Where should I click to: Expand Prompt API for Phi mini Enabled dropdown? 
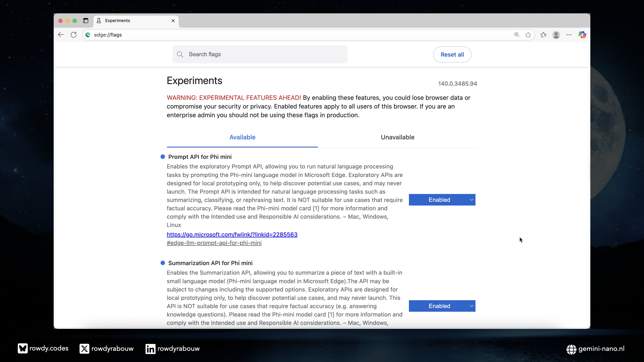pyautogui.click(x=442, y=200)
